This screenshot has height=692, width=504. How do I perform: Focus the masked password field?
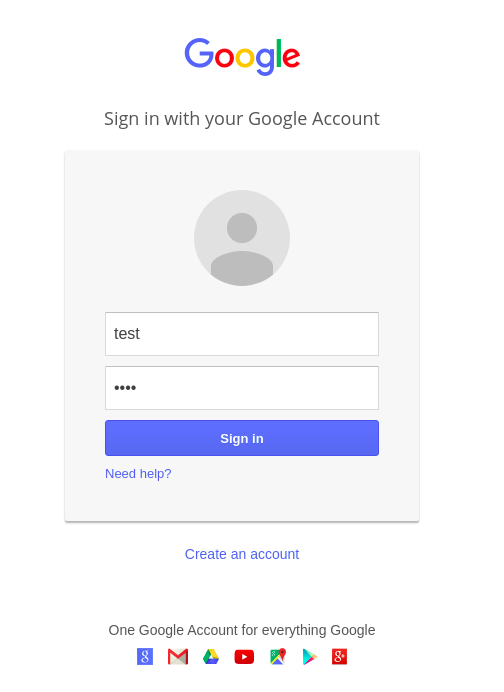pyautogui.click(x=242, y=388)
